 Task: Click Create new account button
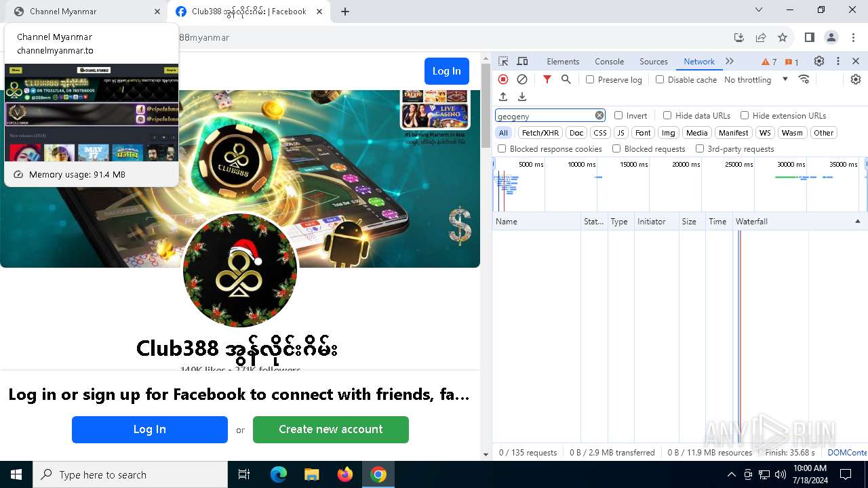[331, 429]
